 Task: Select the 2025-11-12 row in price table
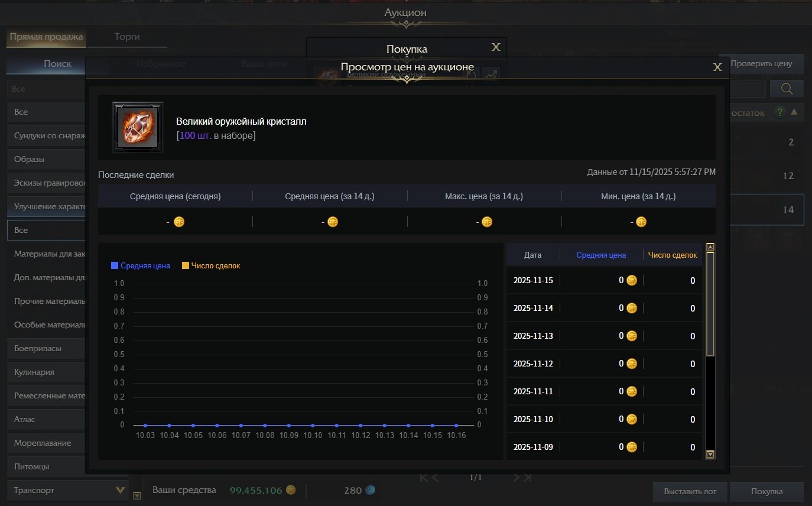pyautogui.click(x=603, y=364)
